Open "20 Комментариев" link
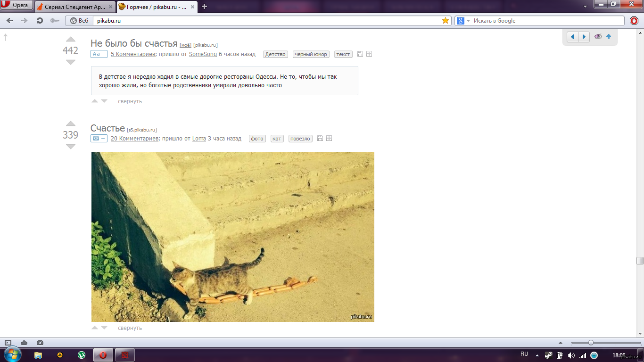Image resolution: width=644 pixels, height=362 pixels. tap(134, 139)
